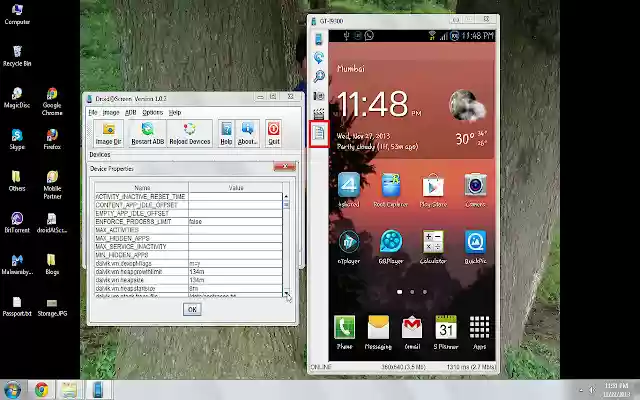640x400 pixels.
Task: Select the Google Chrome desktop shortcut
Action: click(x=52, y=102)
